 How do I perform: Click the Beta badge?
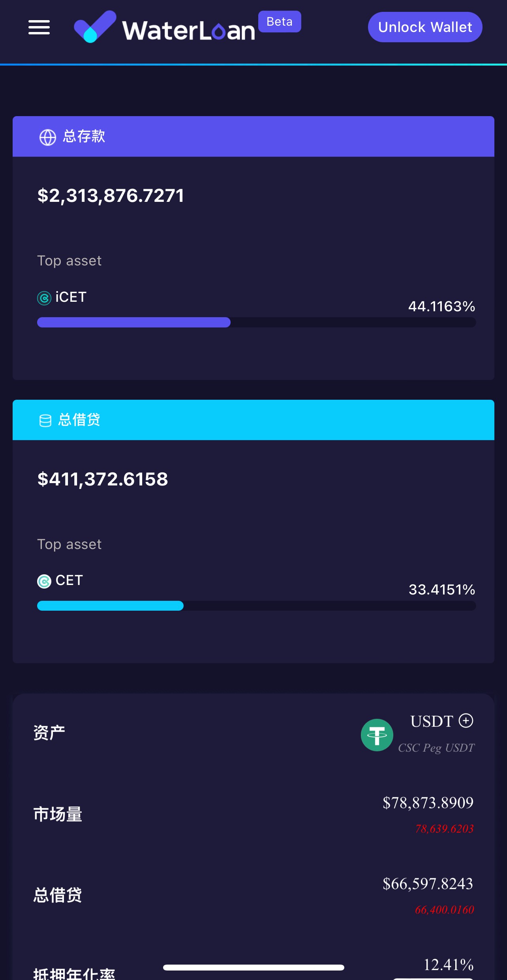tap(280, 21)
